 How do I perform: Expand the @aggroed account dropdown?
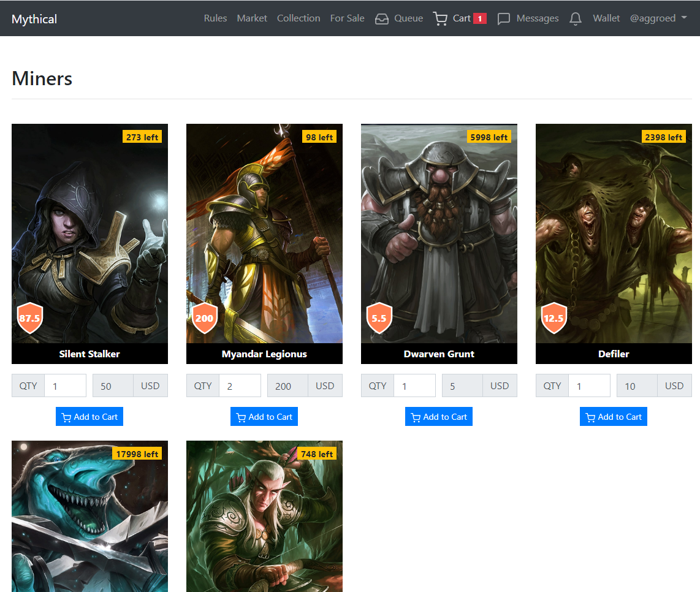click(658, 18)
